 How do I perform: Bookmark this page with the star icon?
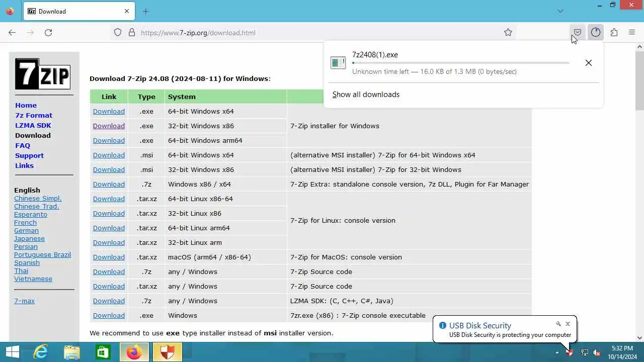coord(508,33)
